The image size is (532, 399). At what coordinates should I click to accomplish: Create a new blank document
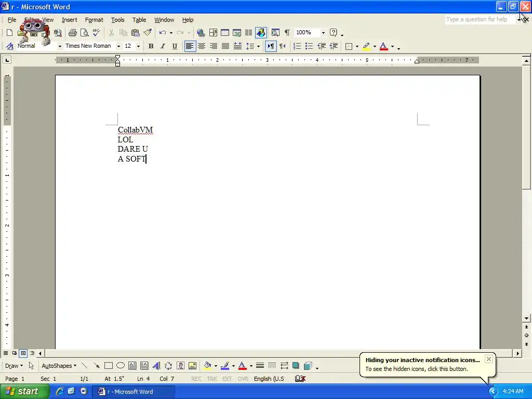click(x=9, y=33)
